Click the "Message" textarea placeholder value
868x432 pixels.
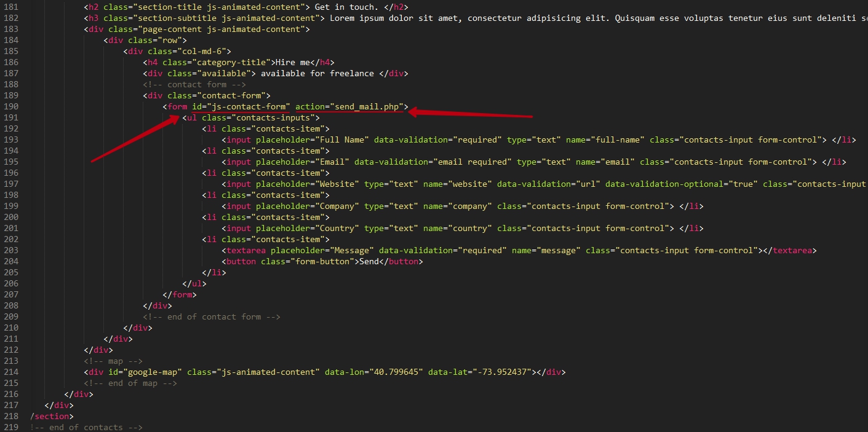352,250
